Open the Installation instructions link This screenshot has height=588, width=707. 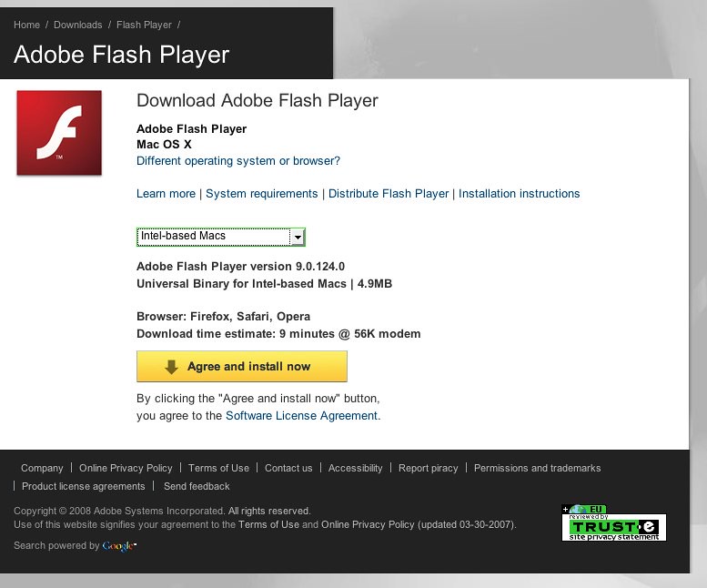coord(519,194)
